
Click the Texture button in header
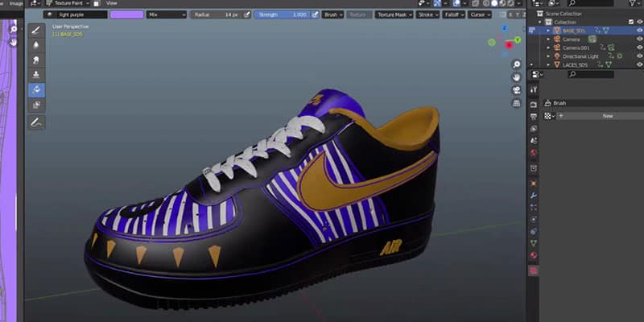coord(358,14)
